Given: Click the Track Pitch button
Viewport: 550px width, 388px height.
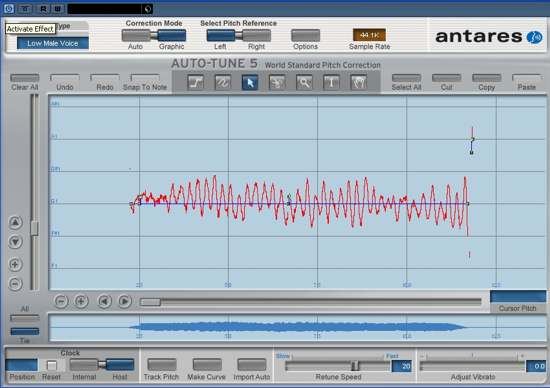Looking at the screenshot, I should [162, 365].
